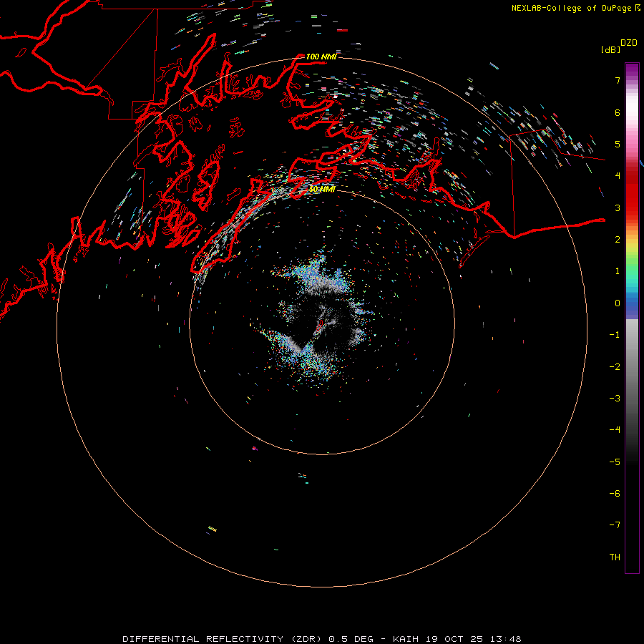Click the KAIH radar site identifier

pyautogui.click(x=406, y=639)
